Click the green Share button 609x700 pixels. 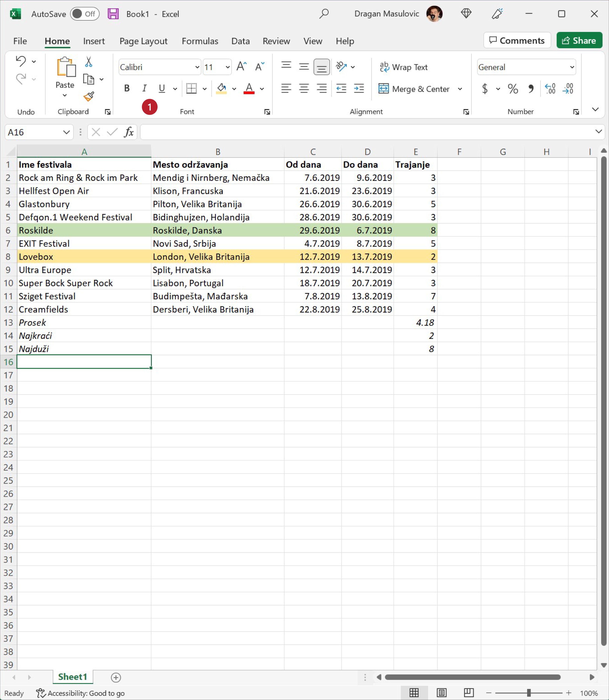[x=579, y=40]
